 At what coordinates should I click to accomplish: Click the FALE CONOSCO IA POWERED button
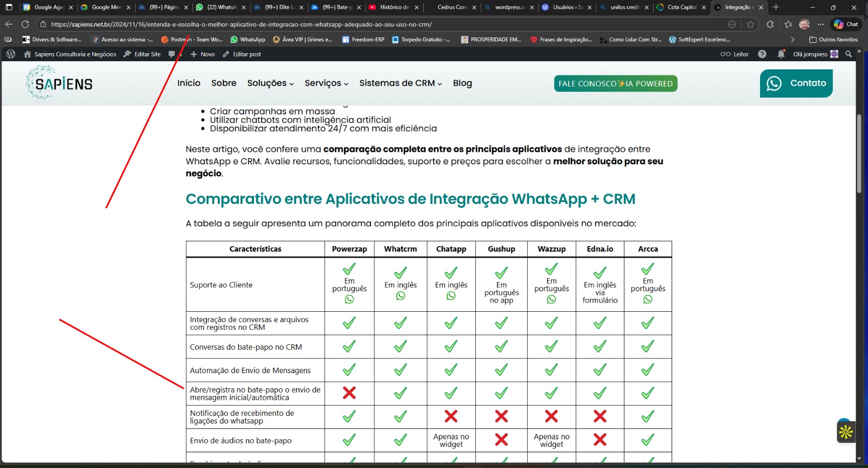615,84
